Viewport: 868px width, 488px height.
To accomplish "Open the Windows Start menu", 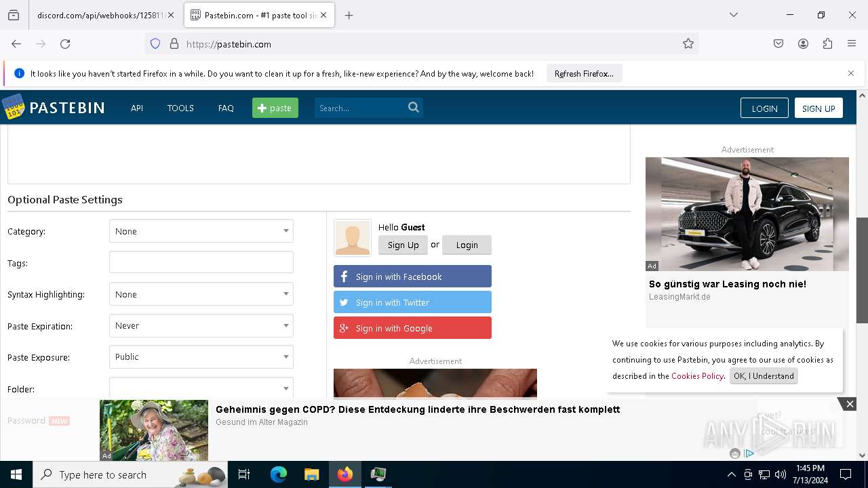I will tap(16, 474).
